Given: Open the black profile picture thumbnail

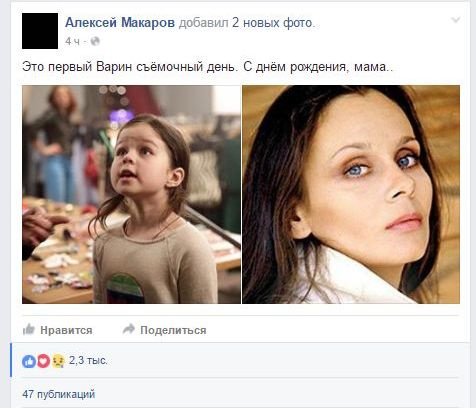Looking at the screenshot, I should click(x=40, y=31).
